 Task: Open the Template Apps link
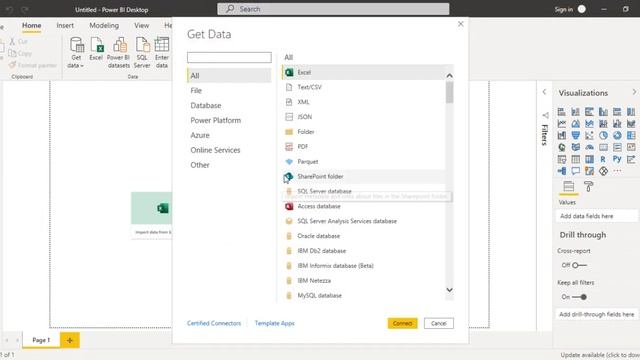pyautogui.click(x=275, y=323)
